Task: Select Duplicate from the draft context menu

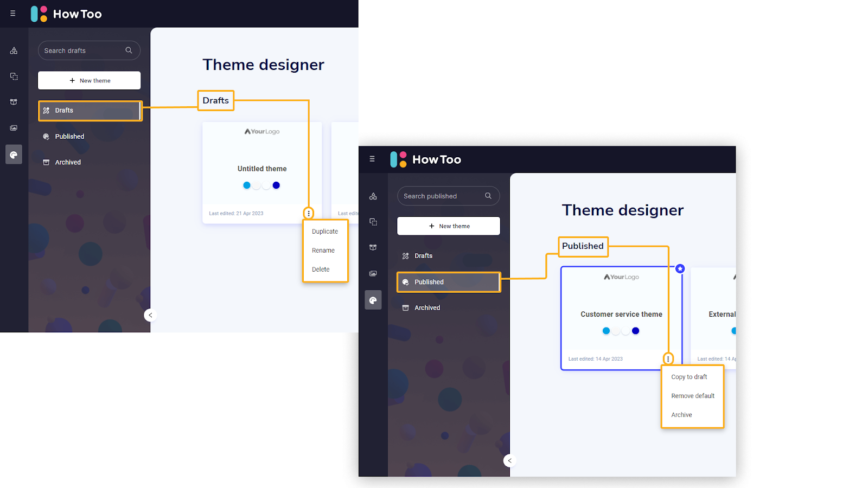Action: coord(324,232)
